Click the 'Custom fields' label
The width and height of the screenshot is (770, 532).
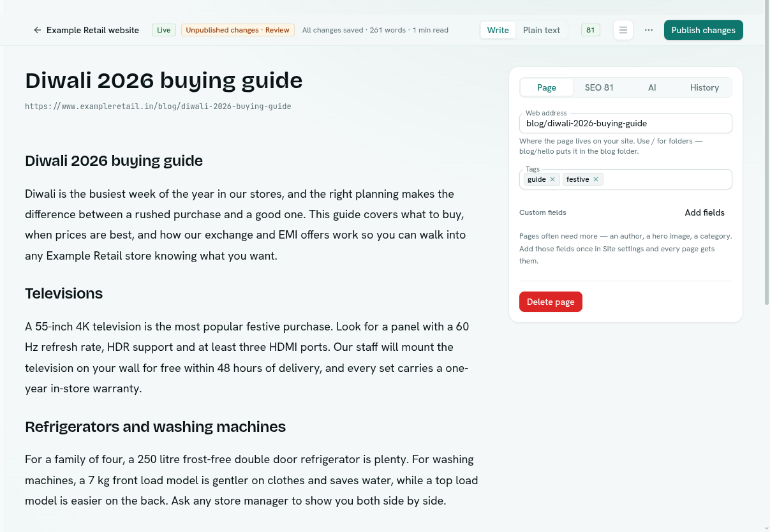tap(543, 212)
